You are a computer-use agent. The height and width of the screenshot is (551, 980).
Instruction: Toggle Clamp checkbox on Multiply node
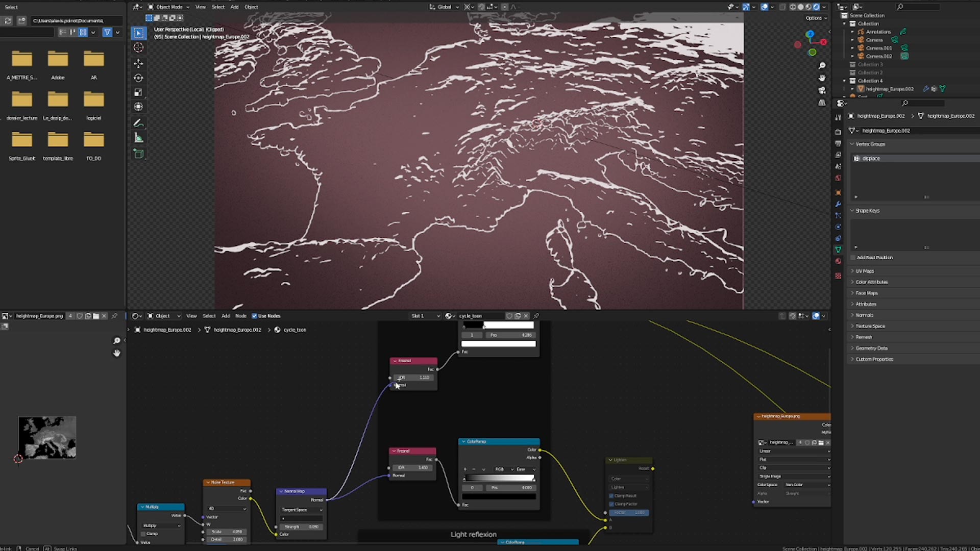(x=144, y=534)
